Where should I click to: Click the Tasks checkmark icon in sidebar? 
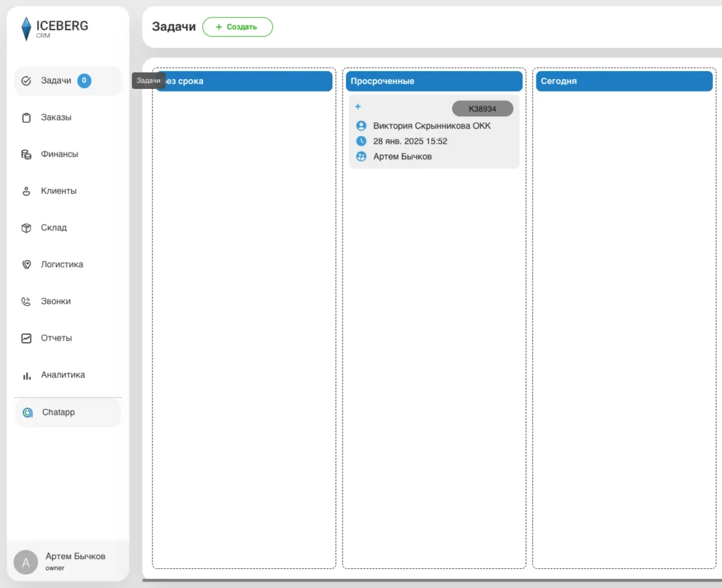[x=27, y=81]
